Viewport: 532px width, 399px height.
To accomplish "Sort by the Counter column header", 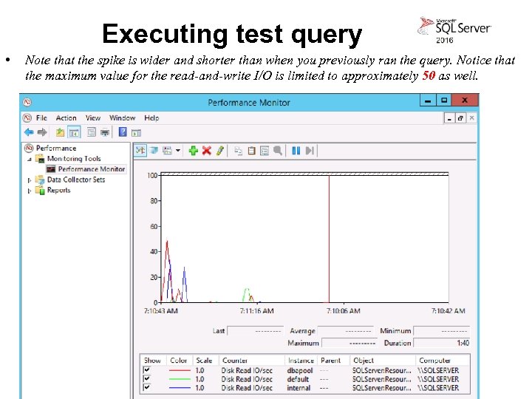I will (252, 361).
